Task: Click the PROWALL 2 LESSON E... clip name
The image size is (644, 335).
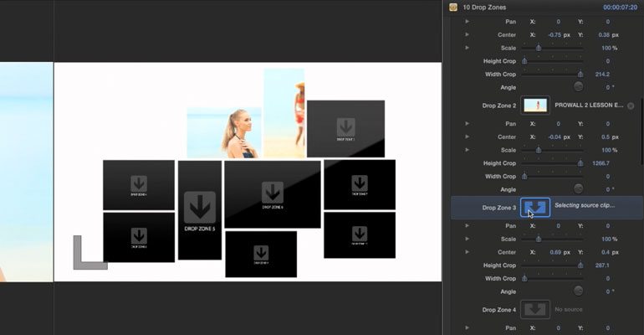Action: (x=589, y=106)
